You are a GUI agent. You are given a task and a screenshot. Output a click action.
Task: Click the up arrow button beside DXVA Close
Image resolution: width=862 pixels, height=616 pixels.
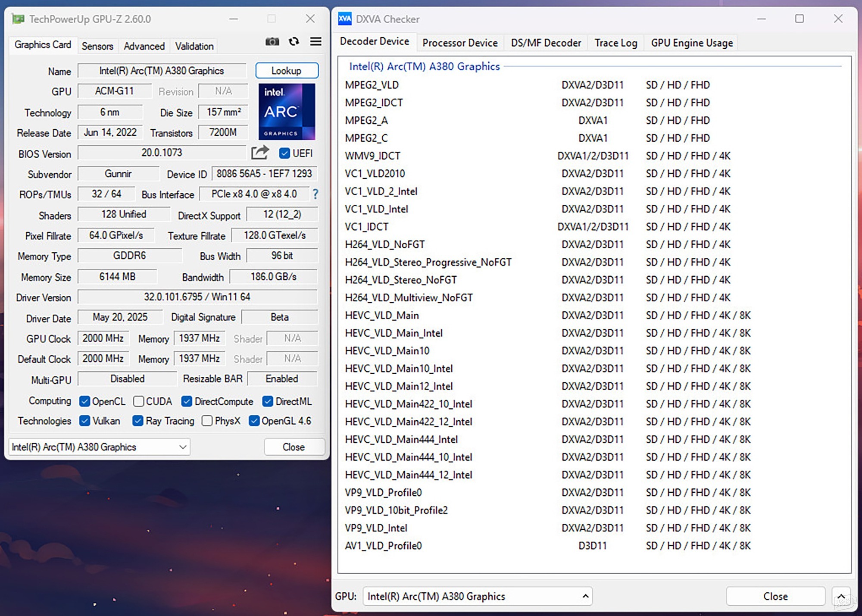[x=841, y=596]
